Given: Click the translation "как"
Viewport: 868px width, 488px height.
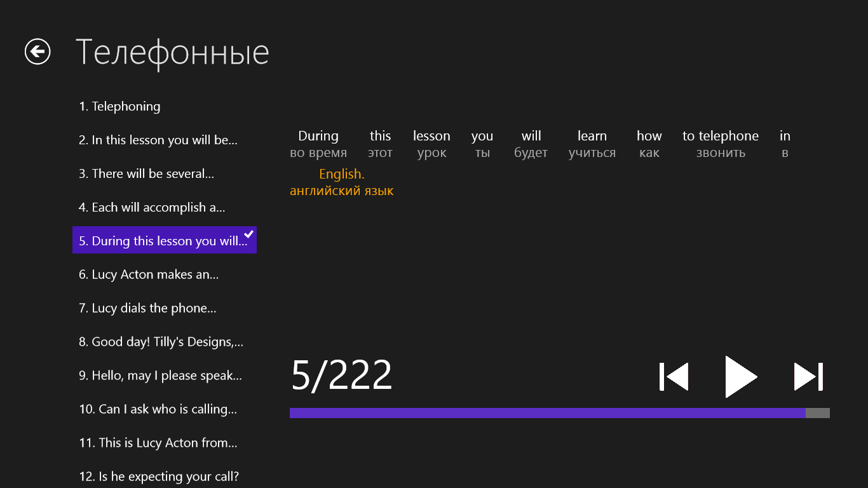Looking at the screenshot, I should click(x=649, y=153).
